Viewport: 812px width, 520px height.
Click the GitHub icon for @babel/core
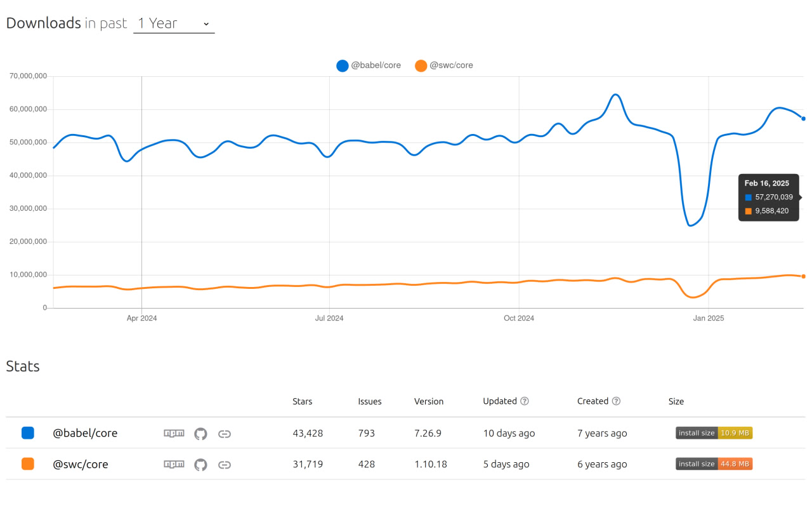200,433
